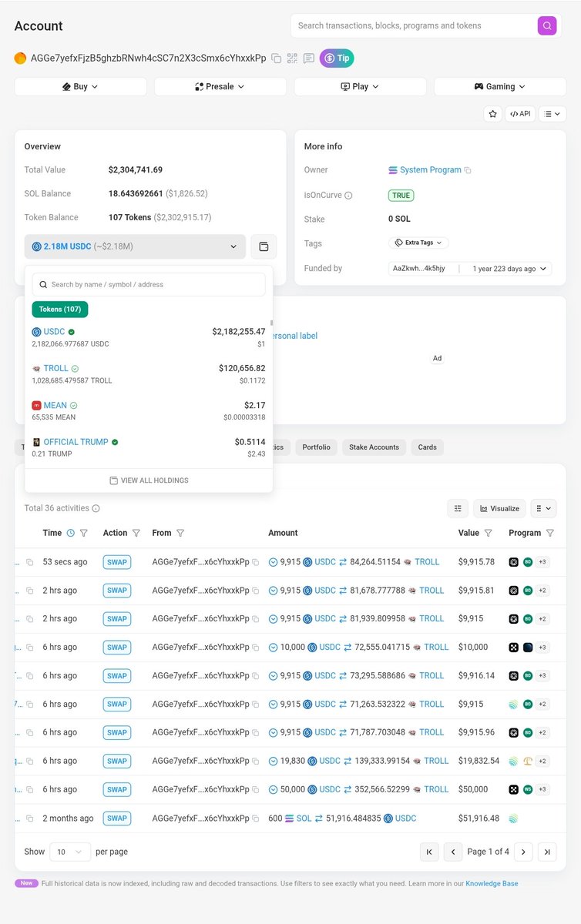
Task: Open the API button
Action: pyautogui.click(x=520, y=114)
